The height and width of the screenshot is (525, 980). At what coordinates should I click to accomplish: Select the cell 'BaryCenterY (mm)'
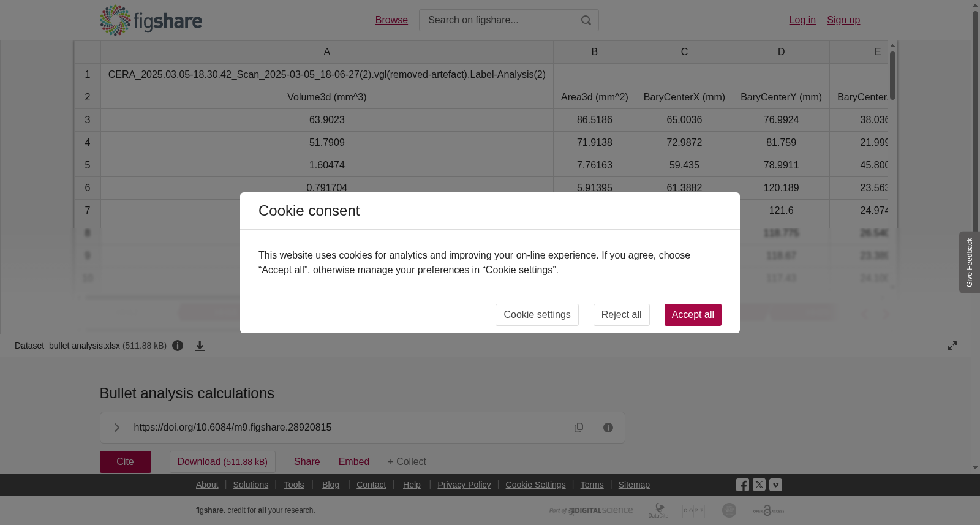point(781,97)
